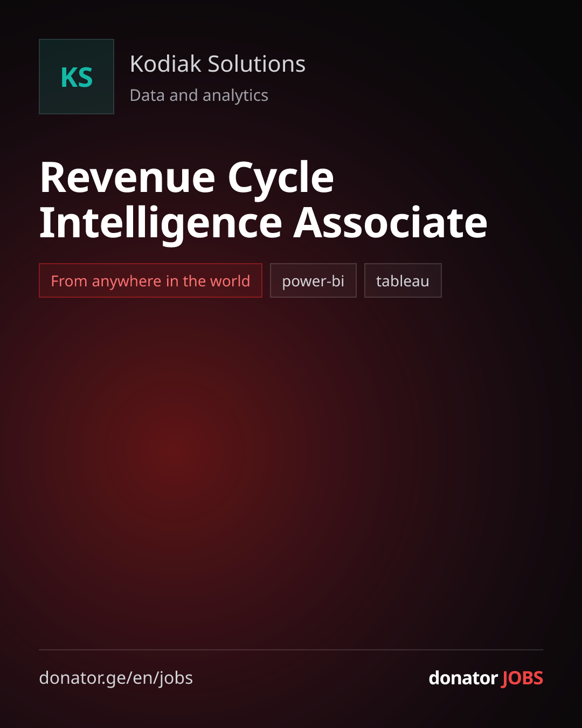This screenshot has height=728, width=582.
Task: Open the donator.ge/en/jobs link
Action: click(116, 678)
